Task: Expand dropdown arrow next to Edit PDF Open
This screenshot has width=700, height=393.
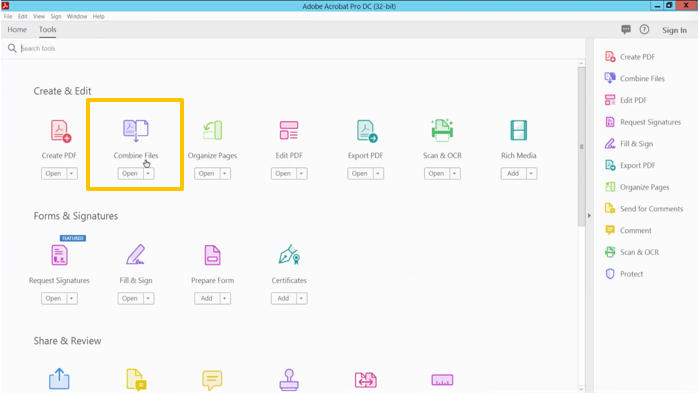Action: coord(302,173)
